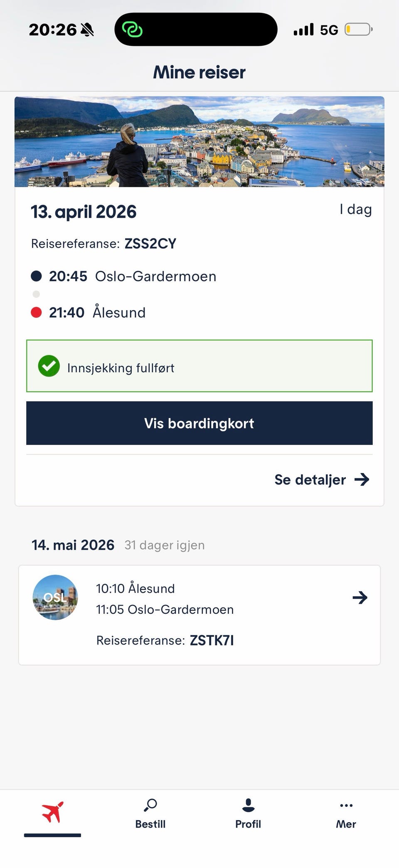Tap the battery icon in status bar
The image size is (399, 868).
click(358, 30)
